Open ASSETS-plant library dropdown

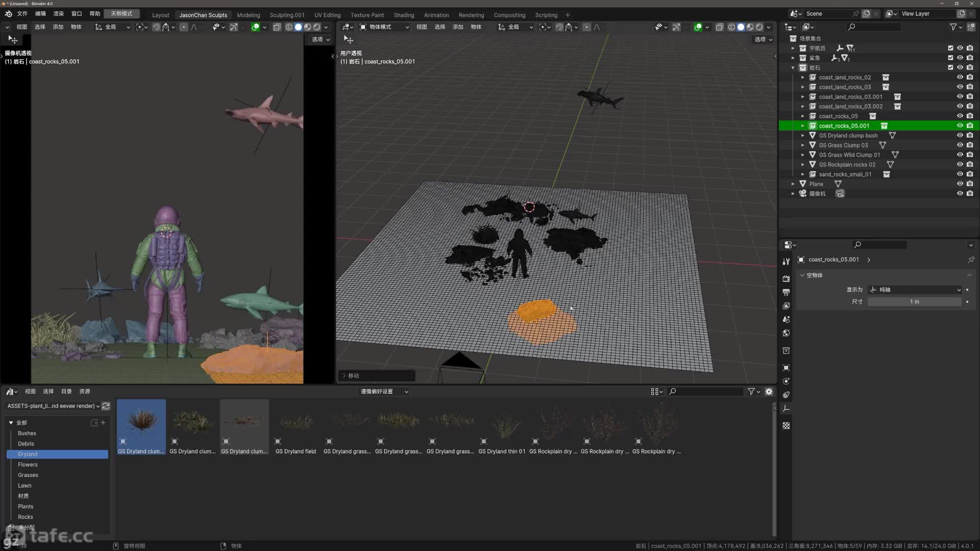[x=53, y=406]
